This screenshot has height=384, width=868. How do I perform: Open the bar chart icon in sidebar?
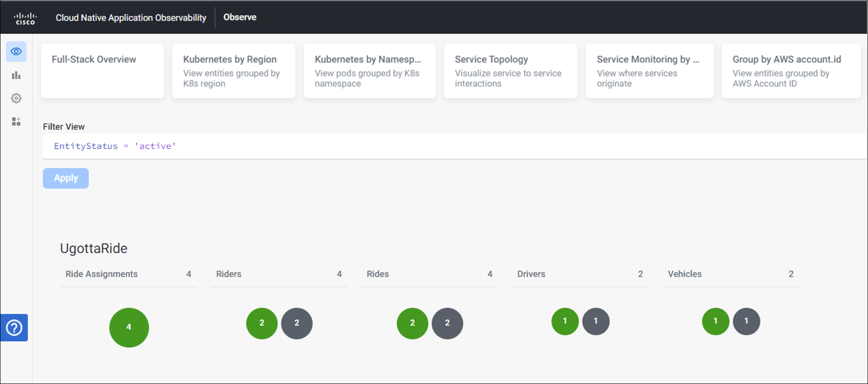16,75
